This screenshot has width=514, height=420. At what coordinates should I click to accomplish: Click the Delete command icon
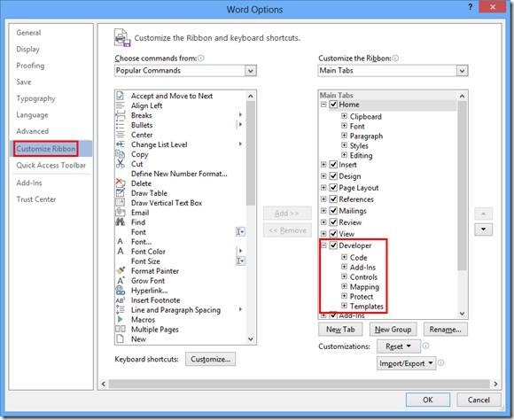click(121, 183)
